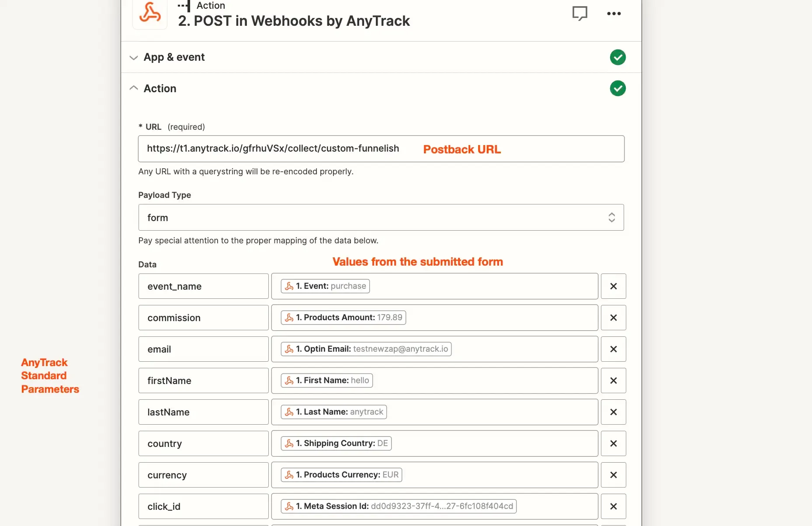The width and height of the screenshot is (812, 526).
Task: Click empty area of event_name value field
Action: click(x=483, y=286)
